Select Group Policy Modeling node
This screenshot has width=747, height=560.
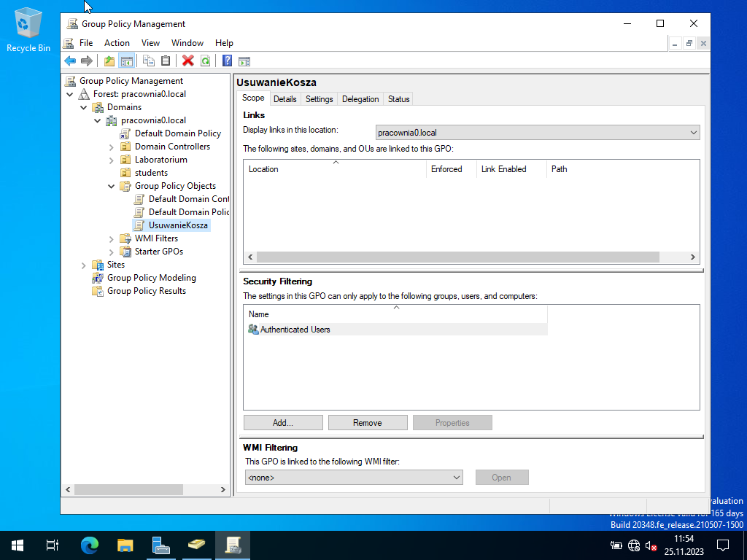(x=152, y=278)
